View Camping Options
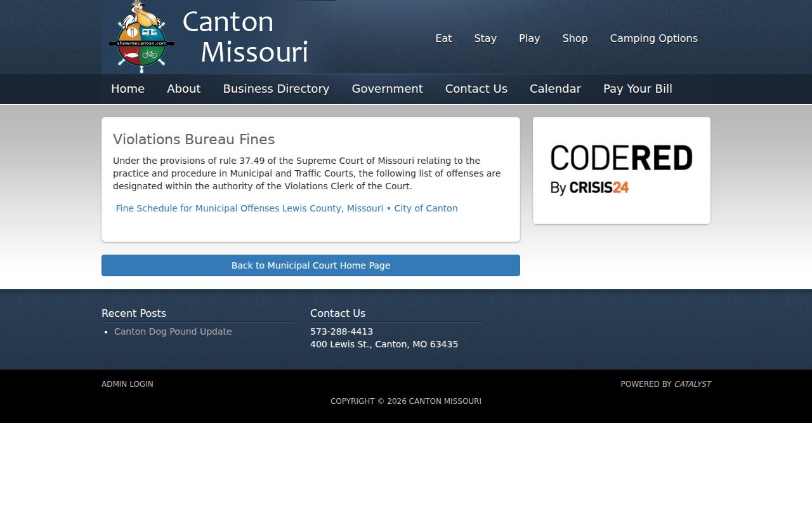The width and height of the screenshot is (812, 508). point(653,38)
